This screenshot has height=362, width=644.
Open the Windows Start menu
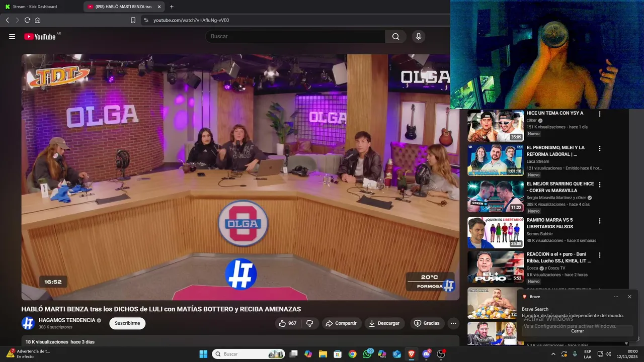tap(203, 354)
